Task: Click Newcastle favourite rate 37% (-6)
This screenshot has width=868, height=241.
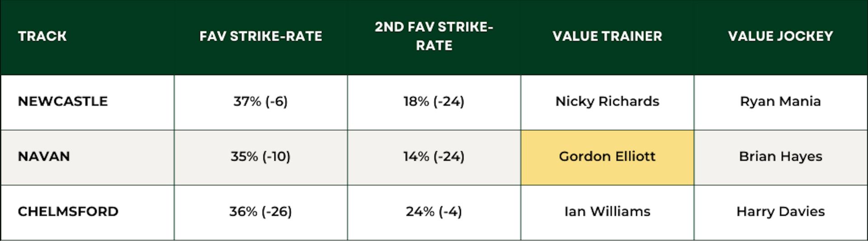Action: 261,102
